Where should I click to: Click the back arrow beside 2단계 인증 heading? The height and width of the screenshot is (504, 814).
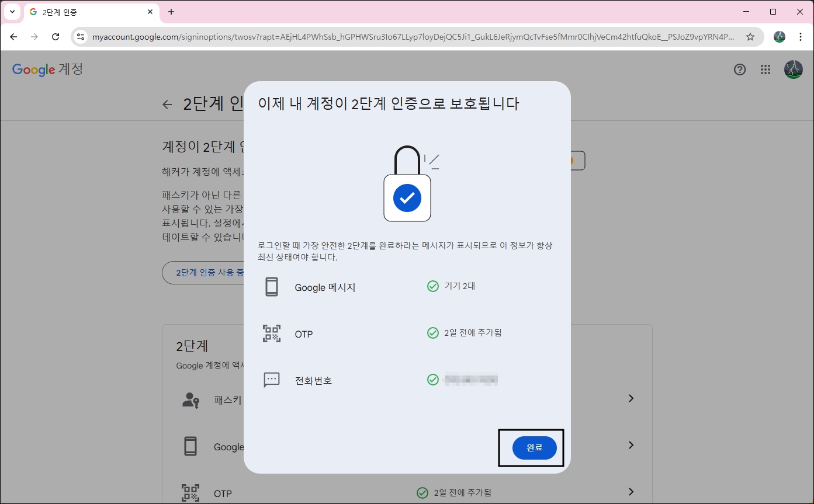coord(167,104)
